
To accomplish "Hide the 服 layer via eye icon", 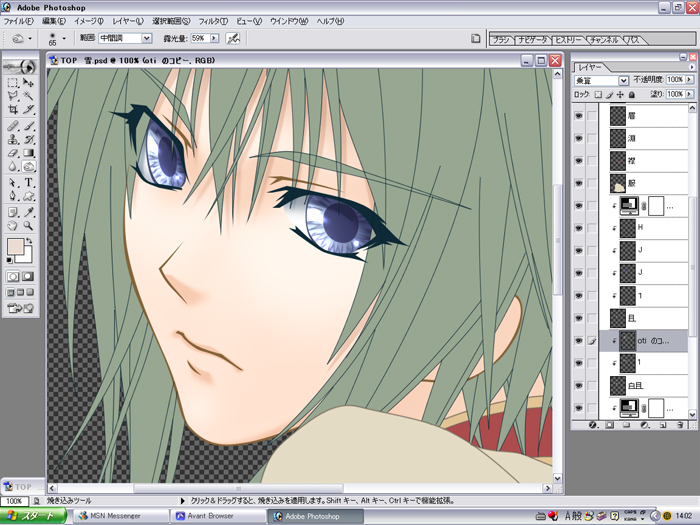I will [x=579, y=183].
